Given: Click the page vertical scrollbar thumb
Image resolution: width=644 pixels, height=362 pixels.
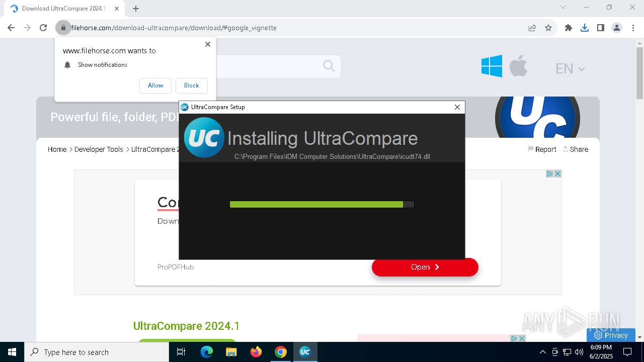Looking at the screenshot, I should point(639,73).
